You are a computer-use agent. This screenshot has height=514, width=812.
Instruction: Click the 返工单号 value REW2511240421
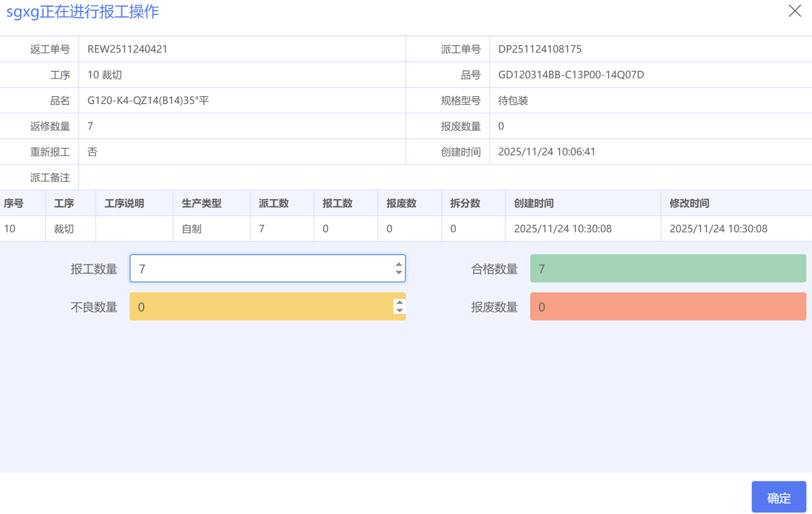(x=128, y=49)
